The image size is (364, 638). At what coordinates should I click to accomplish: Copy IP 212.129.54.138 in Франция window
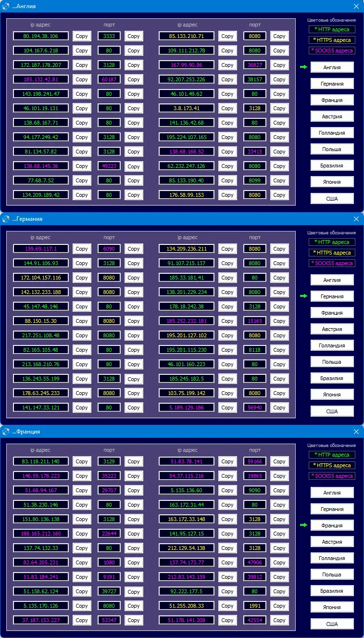click(227, 548)
